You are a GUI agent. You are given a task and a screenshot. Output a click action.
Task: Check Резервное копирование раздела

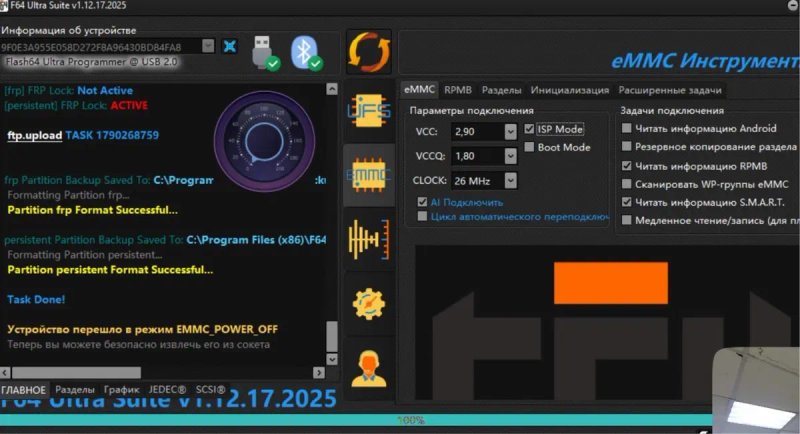pos(627,146)
